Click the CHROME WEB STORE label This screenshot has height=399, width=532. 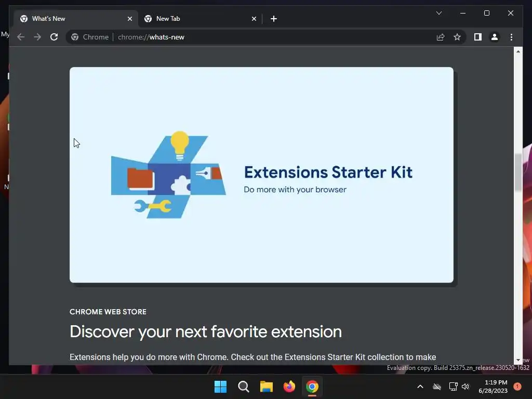point(108,312)
